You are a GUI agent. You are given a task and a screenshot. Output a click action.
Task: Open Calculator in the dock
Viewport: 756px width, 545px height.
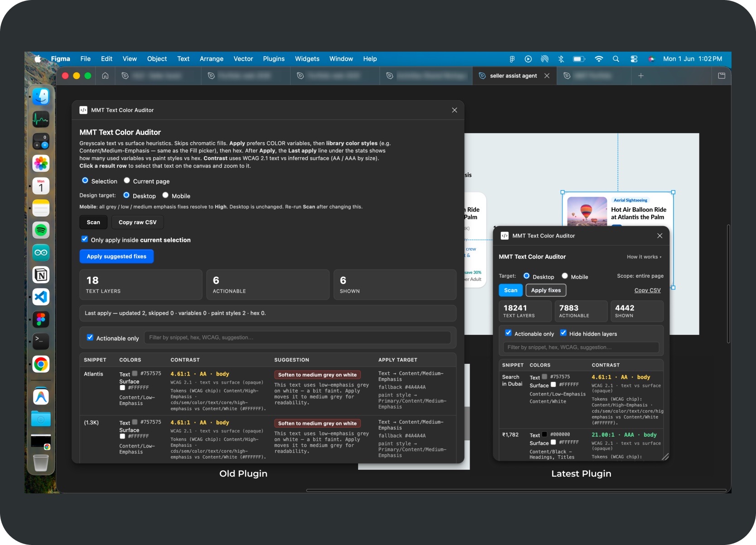point(41,141)
